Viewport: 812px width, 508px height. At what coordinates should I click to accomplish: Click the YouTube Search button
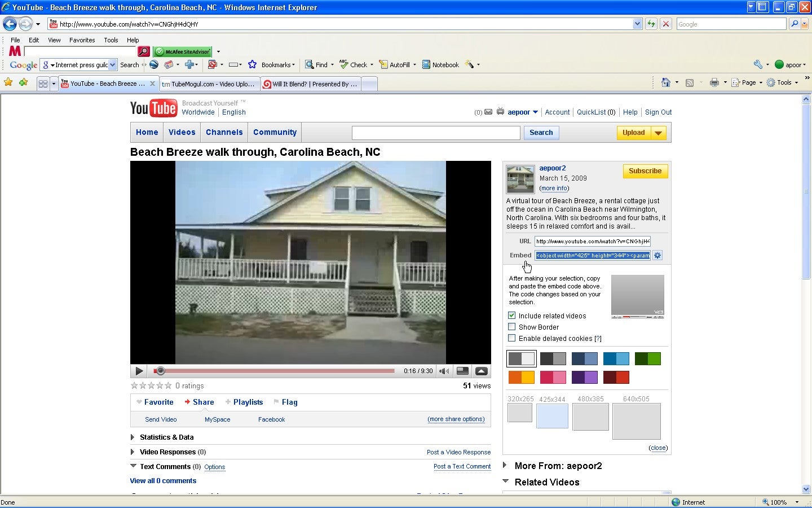coord(541,133)
